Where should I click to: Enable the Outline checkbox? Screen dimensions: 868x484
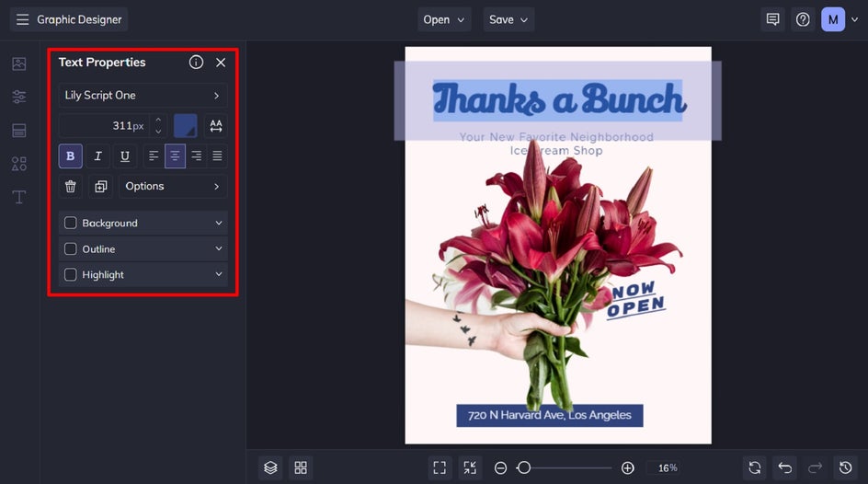pyautogui.click(x=70, y=249)
